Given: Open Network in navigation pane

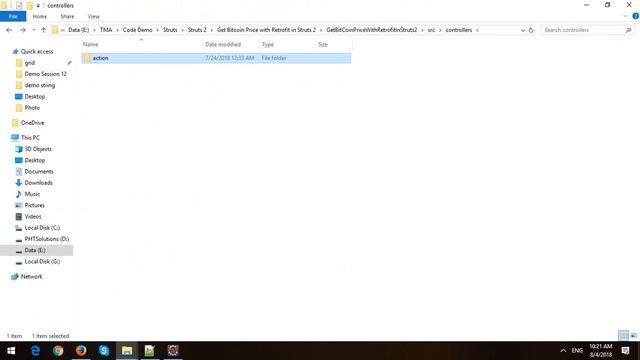Looking at the screenshot, I should 31,276.
